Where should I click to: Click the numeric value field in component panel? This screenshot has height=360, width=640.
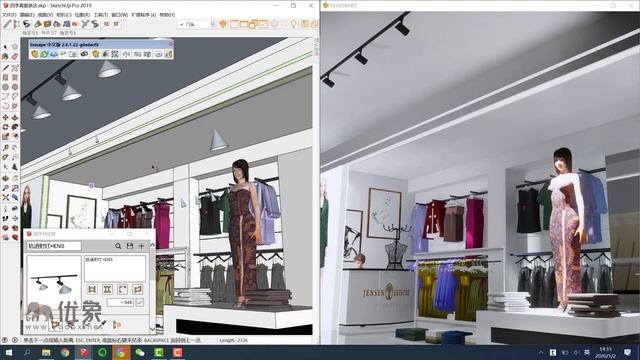(120, 302)
